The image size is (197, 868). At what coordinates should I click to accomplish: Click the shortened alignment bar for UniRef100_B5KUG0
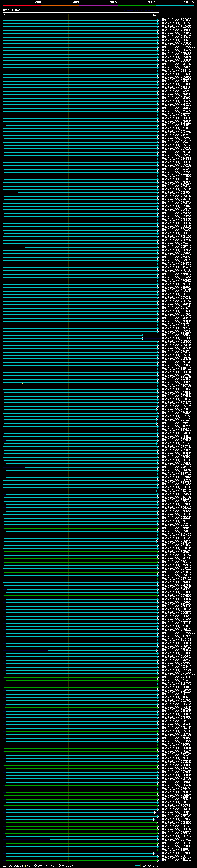coord(88,193)
